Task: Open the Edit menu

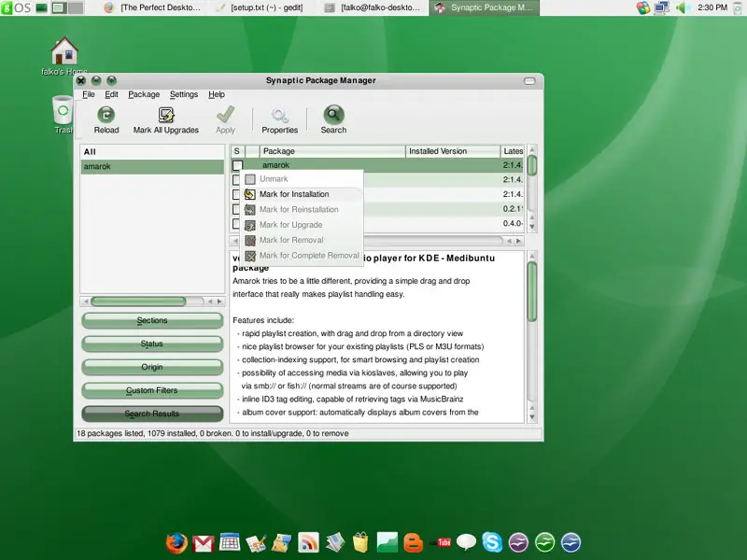Action: pos(111,94)
